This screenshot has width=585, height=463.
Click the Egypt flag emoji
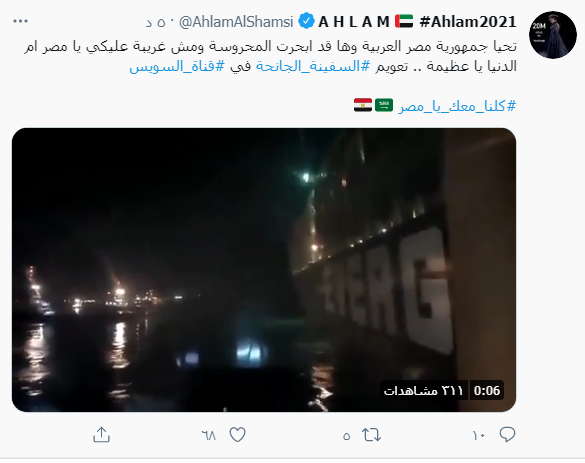363,105
